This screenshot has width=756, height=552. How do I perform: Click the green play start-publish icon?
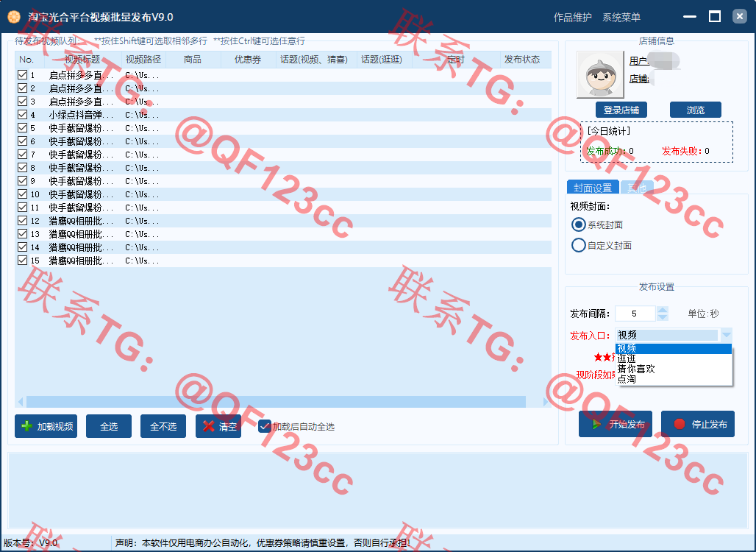(596, 424)
